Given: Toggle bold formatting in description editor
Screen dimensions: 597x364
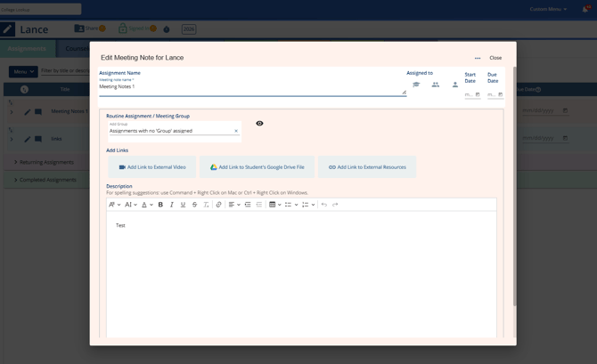Looking at the screenshot, I should pos(160,205).
